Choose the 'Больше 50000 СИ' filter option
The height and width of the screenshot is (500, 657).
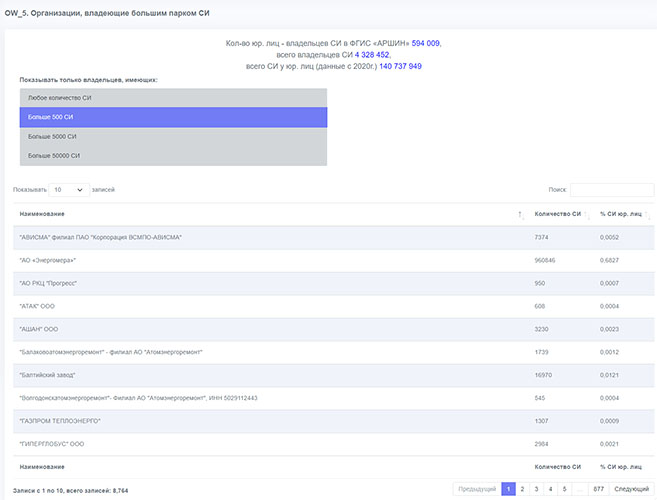point(173,155)
